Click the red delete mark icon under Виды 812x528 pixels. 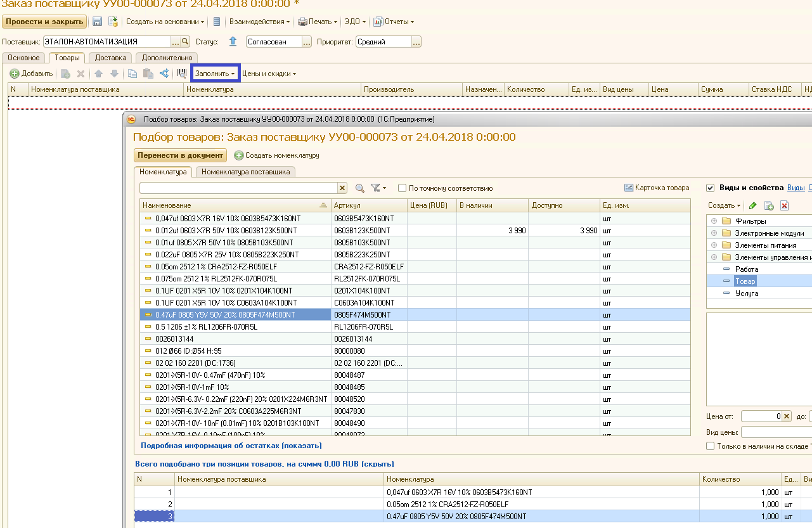point(784,205)
